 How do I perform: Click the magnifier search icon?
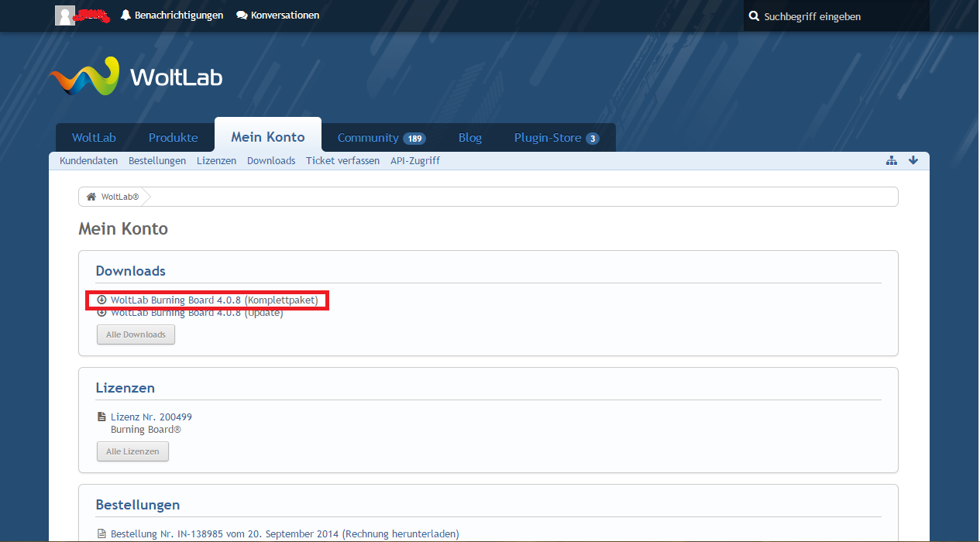[x=754, y=16]
